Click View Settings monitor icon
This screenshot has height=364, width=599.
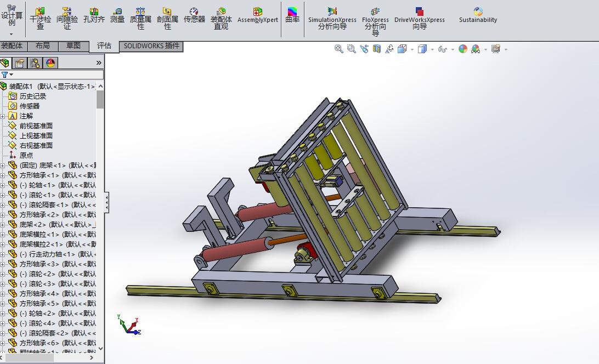496,49
